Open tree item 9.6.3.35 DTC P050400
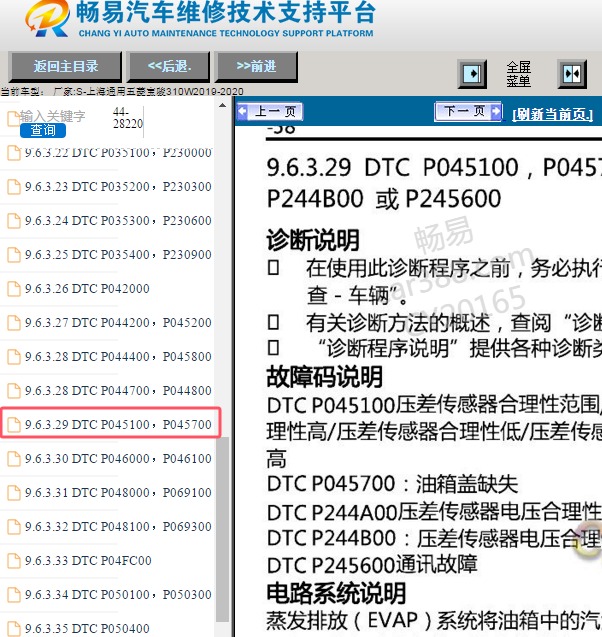The image size is (602, 637). 87,628
